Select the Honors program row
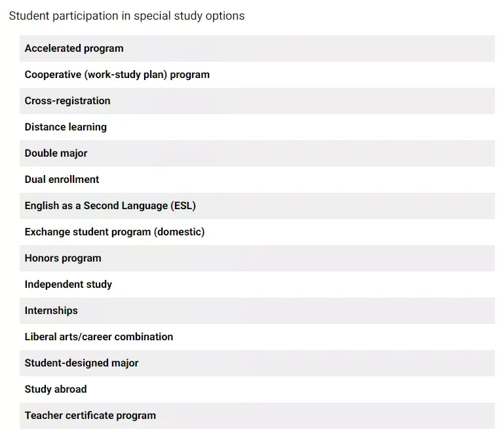Viewport: 504px width, 434px height. 256,258
